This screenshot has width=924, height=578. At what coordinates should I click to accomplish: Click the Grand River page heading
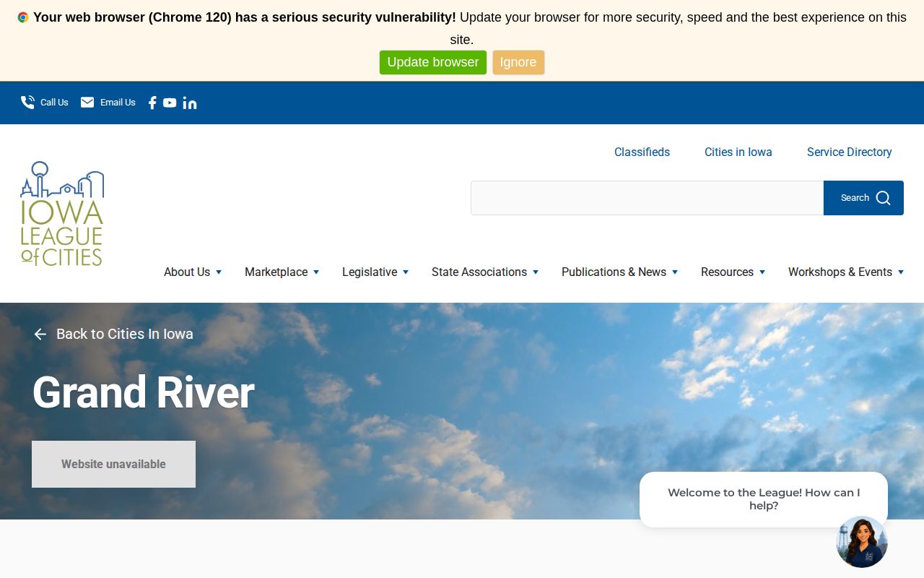click(x=143, y=393)
